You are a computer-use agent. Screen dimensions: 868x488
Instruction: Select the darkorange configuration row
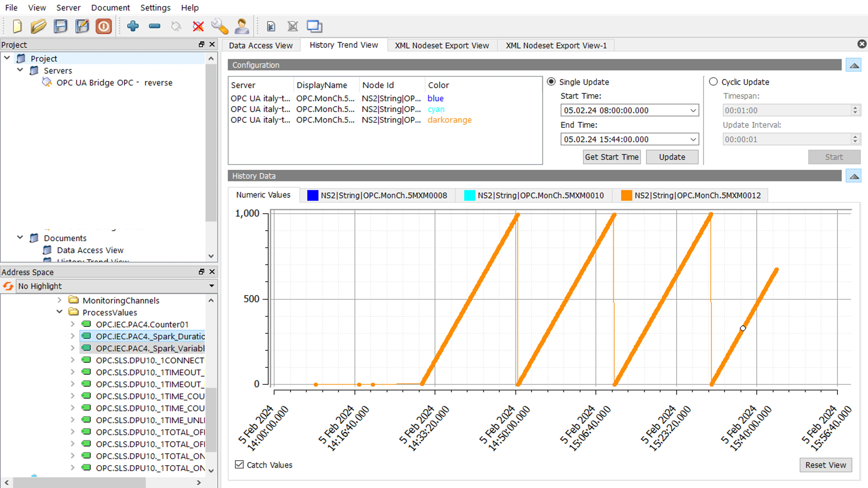click(x=385, y=120)
